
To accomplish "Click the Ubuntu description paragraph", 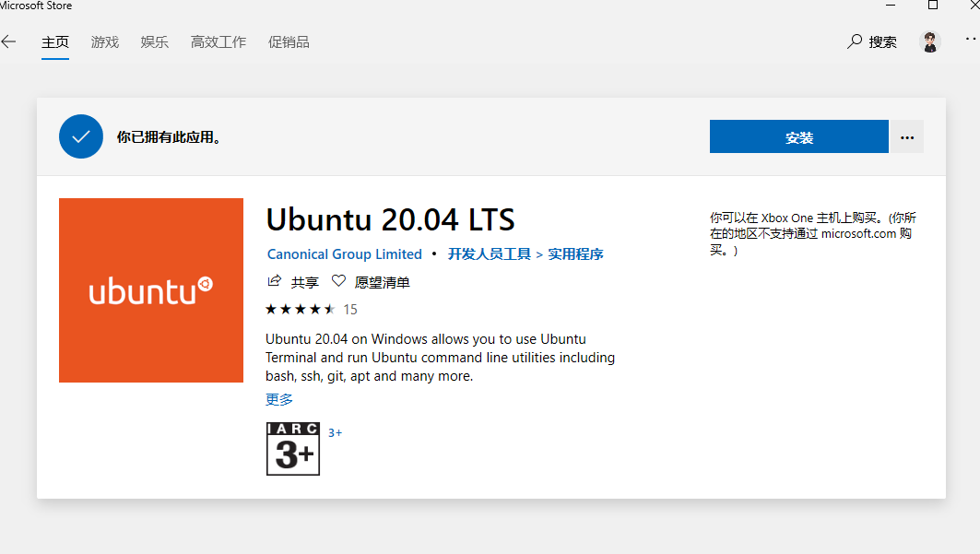I will 440,358.
